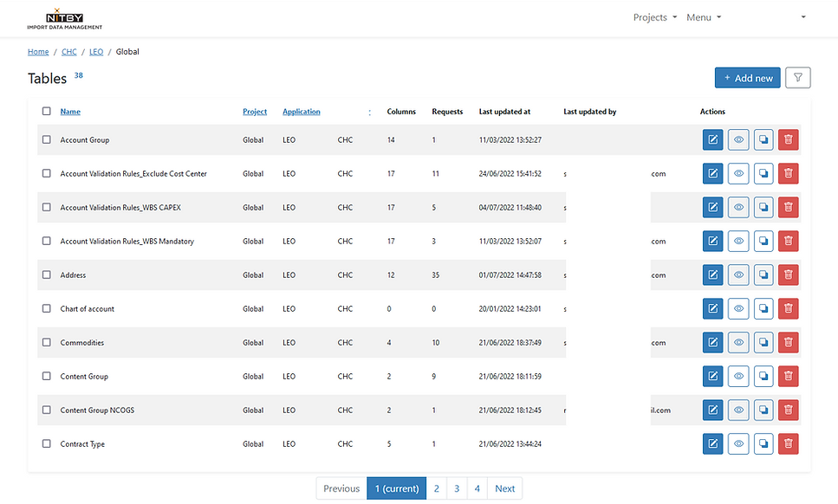Duplicate the Contract Type table

click(763, 443)
